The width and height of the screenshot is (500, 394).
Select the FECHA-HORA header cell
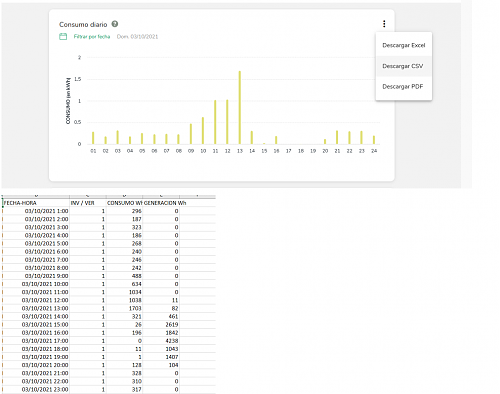tap(36, 203)
